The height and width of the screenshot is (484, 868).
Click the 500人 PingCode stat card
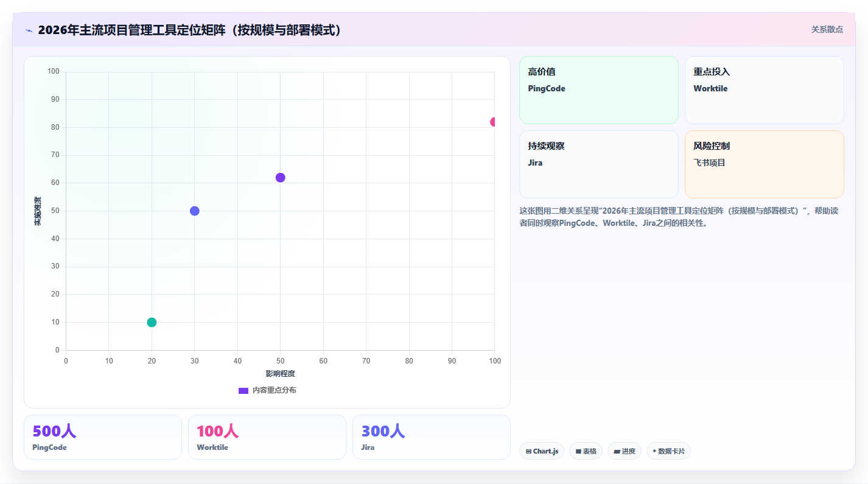point(103,437)
